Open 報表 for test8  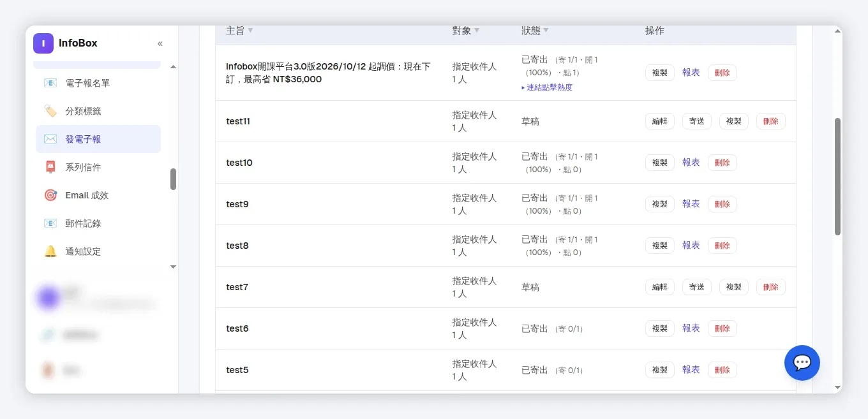tap(691, 246)
